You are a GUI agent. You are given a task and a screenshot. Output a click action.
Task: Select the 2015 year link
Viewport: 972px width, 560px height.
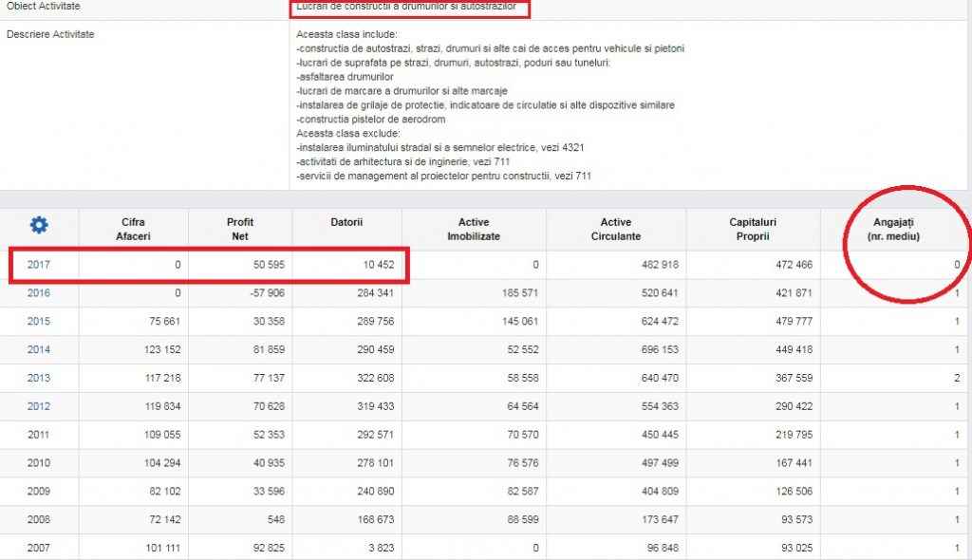click(x=39, y=322)
